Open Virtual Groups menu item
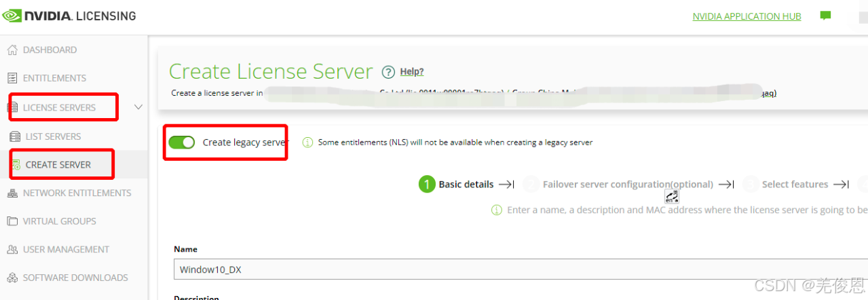 coord(59,221)
